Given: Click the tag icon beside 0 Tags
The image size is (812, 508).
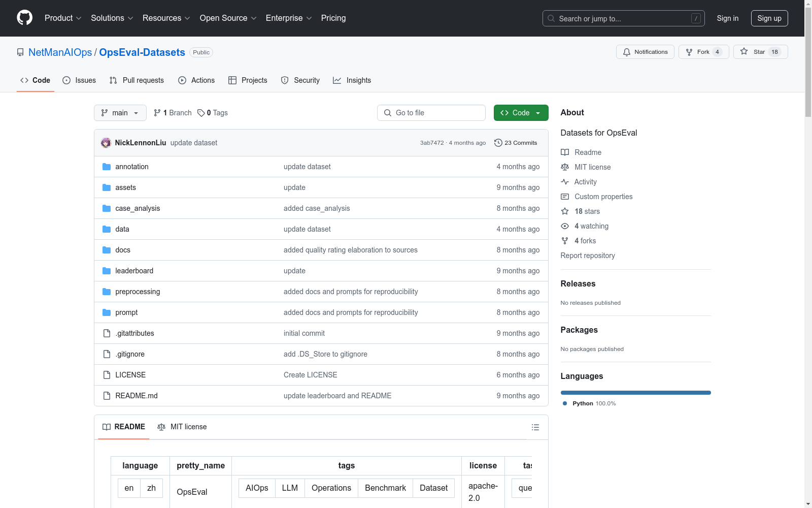Looking at the screenshot, I should coord(201,113).
